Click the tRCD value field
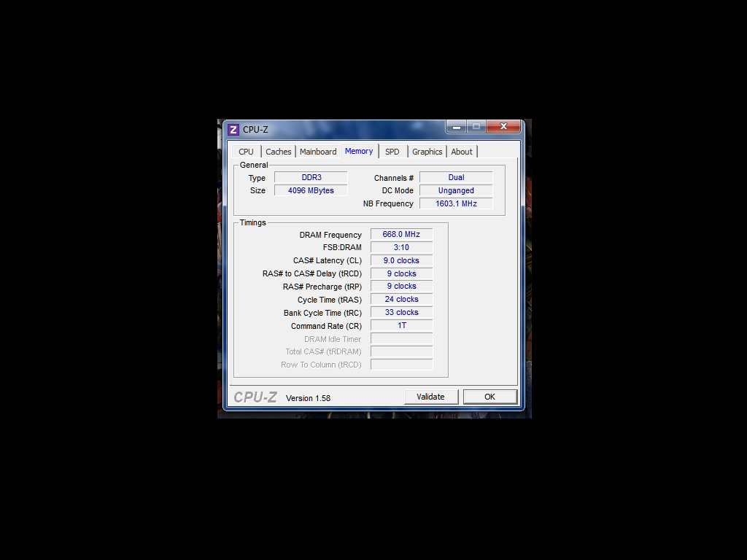Image resolution: width=747 pixels, height=560 pixels. [402, 273]
